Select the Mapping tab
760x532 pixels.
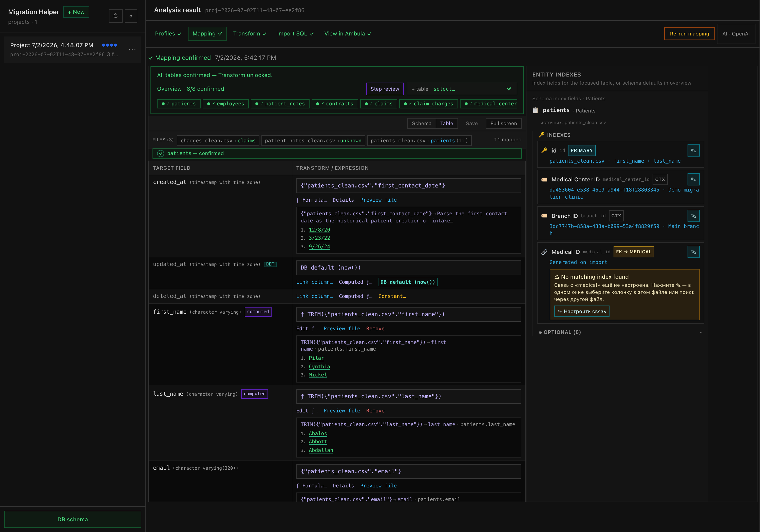207,34
